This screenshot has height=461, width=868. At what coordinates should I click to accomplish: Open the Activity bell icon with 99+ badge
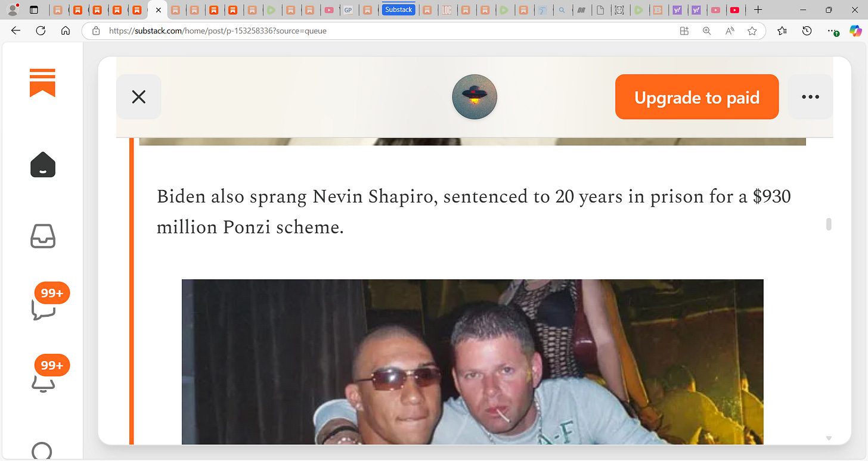coord(44,376)
